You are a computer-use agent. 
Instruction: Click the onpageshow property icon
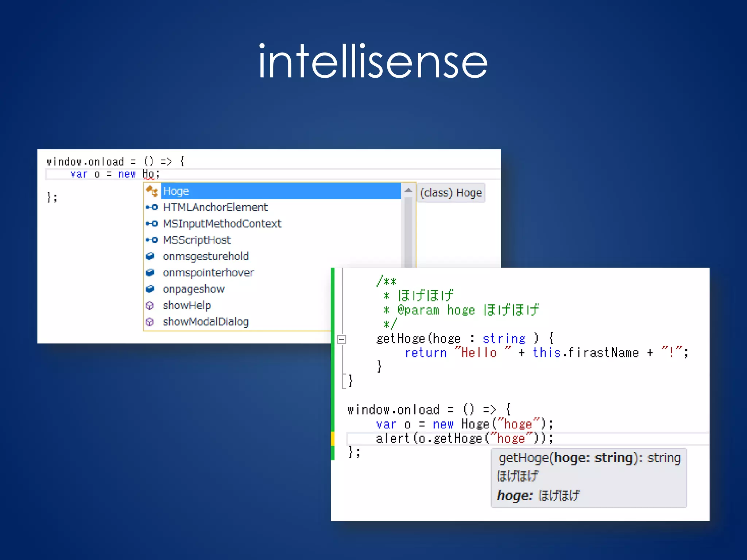(150, 289)
